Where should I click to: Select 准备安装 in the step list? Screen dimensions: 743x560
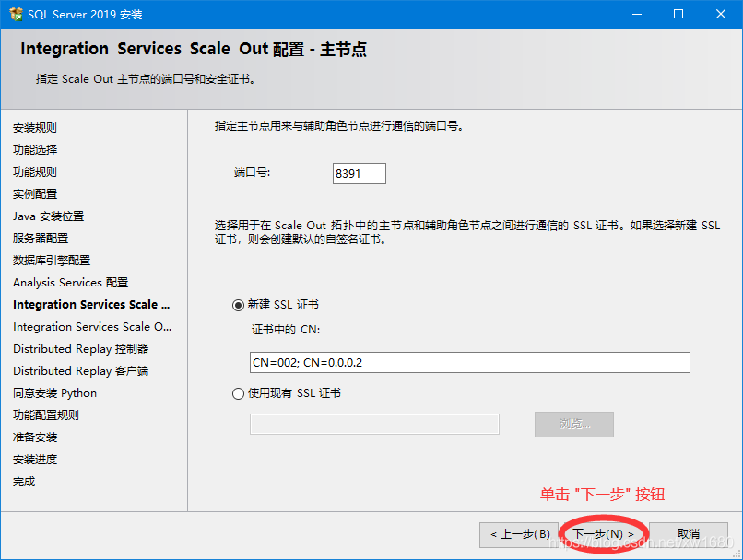click(x=35, y=437)
